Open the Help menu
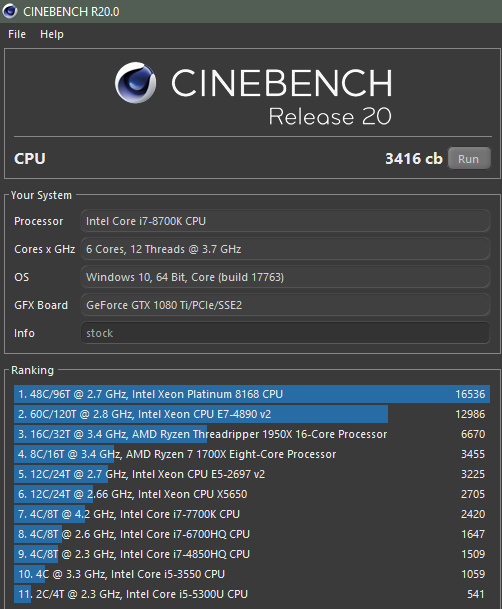This screenshot has width=502, height=609. (52, 34)
